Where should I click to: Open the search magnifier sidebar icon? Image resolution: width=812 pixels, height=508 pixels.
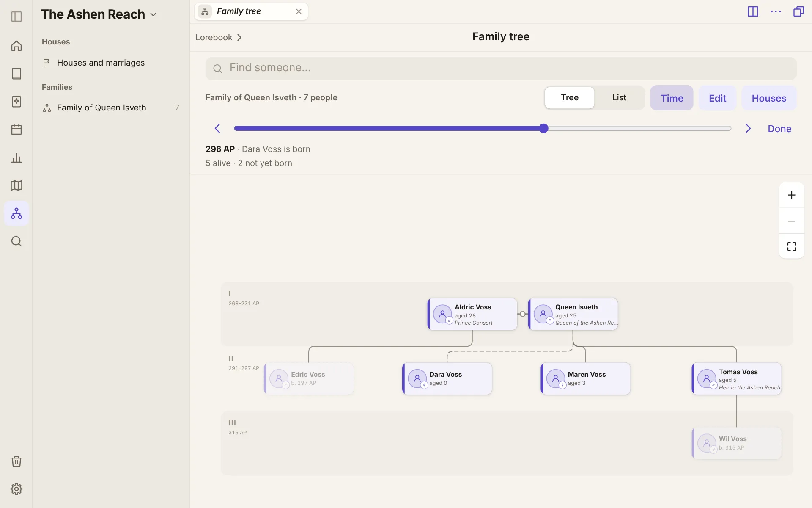16,241
